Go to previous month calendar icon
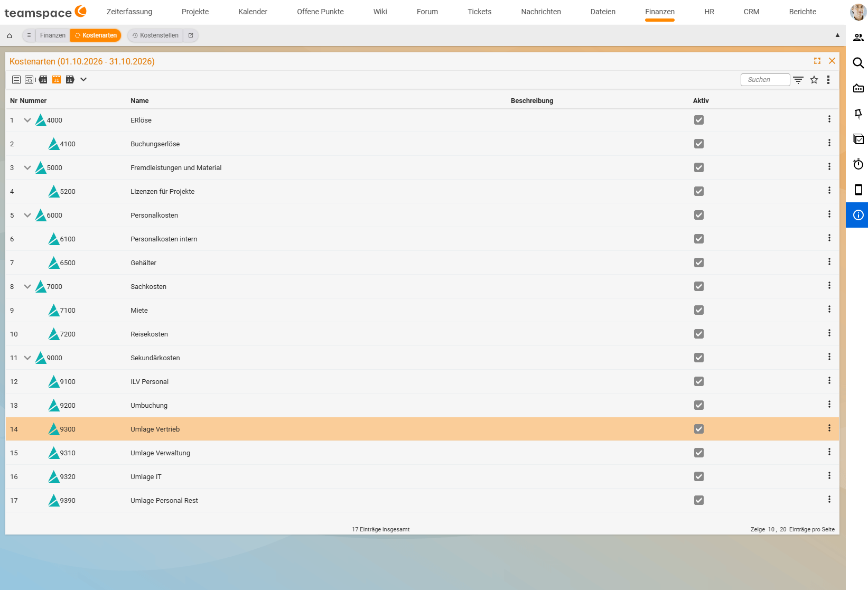 point(43,80)
